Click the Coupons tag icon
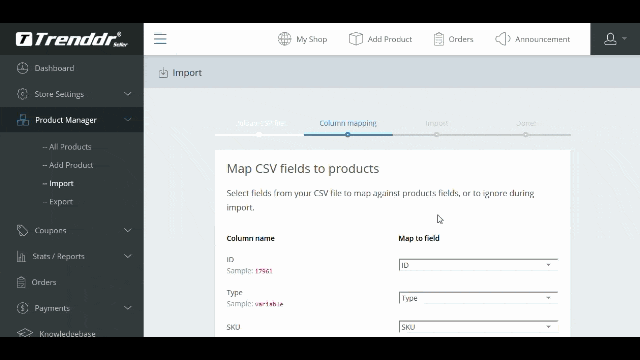This screenshot has height=360, width=640. point(22,230)
